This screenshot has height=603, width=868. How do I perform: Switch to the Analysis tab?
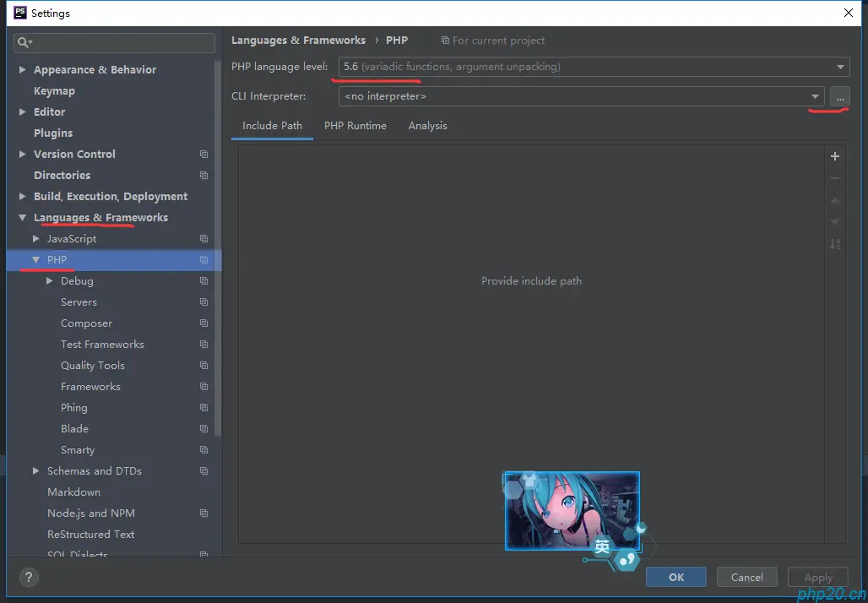pyautogui.click(x=428, y=126)
